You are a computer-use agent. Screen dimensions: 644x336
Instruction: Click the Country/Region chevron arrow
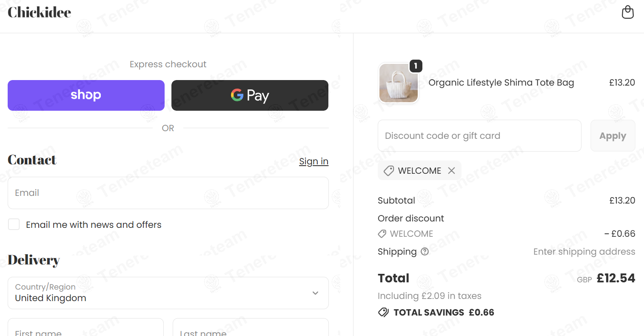(315, 293)
